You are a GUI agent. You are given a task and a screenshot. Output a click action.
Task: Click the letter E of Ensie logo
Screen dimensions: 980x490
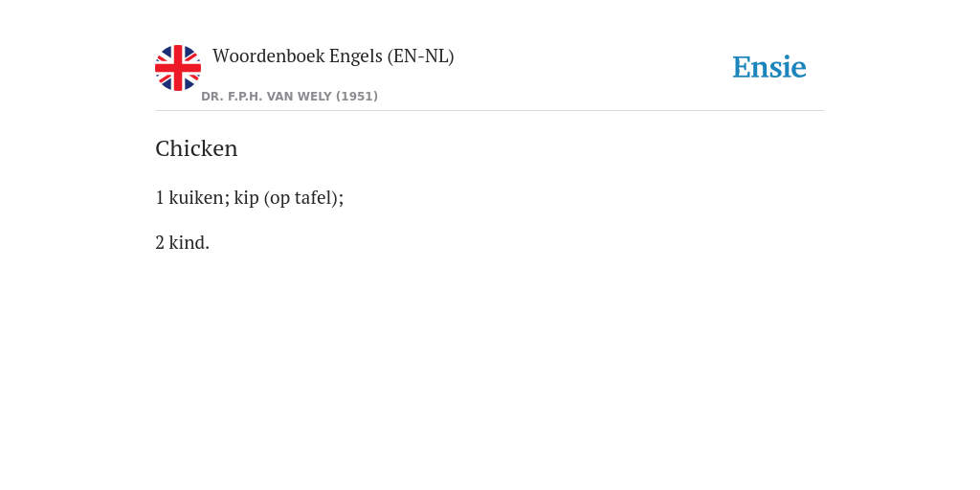pyautogui.click(x=741, y=67)
